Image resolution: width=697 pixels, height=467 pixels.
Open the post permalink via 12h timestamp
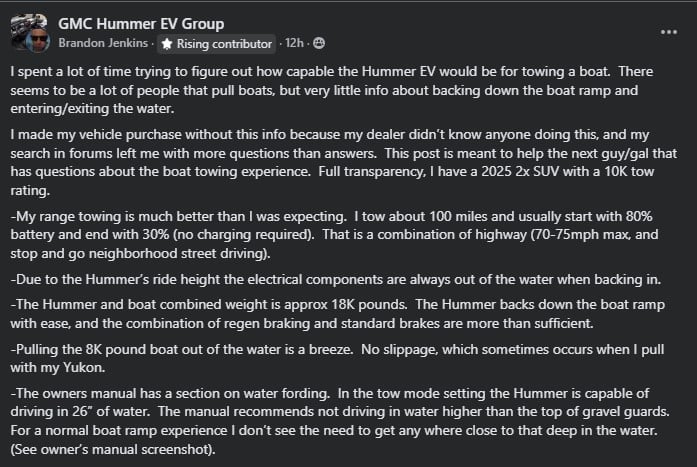pos(294,44)
